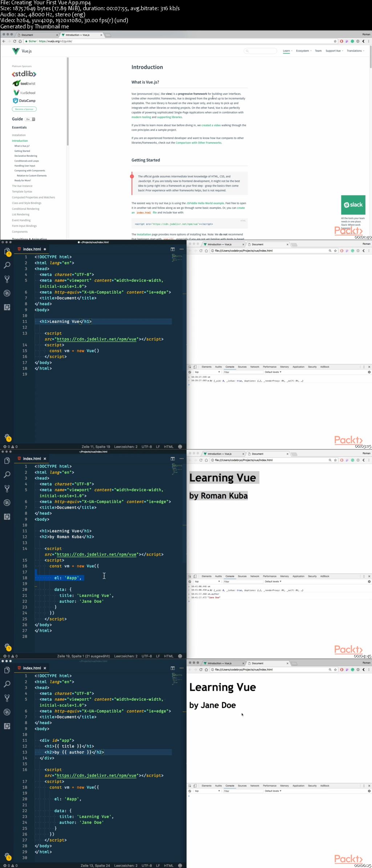This screenshot has width=372, height=868.
Task: Open the 'Comparison with Other Frameworks' link
Action: point(199,143)
